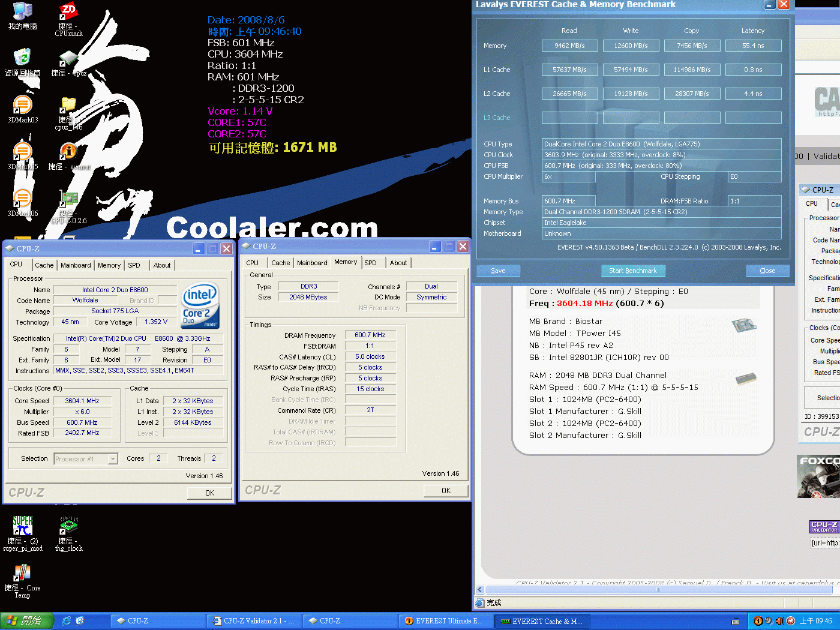Click the orange info icon in system tray
The height and width of the screenshot is (630, 840).
758,621
